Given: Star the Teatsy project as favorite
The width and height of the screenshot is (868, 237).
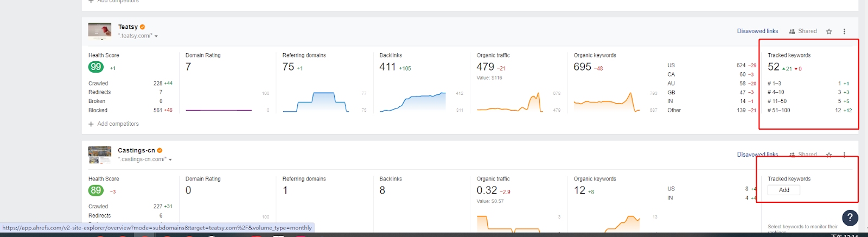Looking at the screenshot, I should (x=829, y=31).
